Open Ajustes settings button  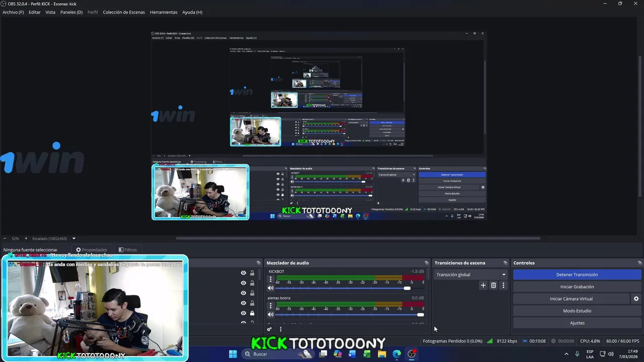click(x=577, y=323)
